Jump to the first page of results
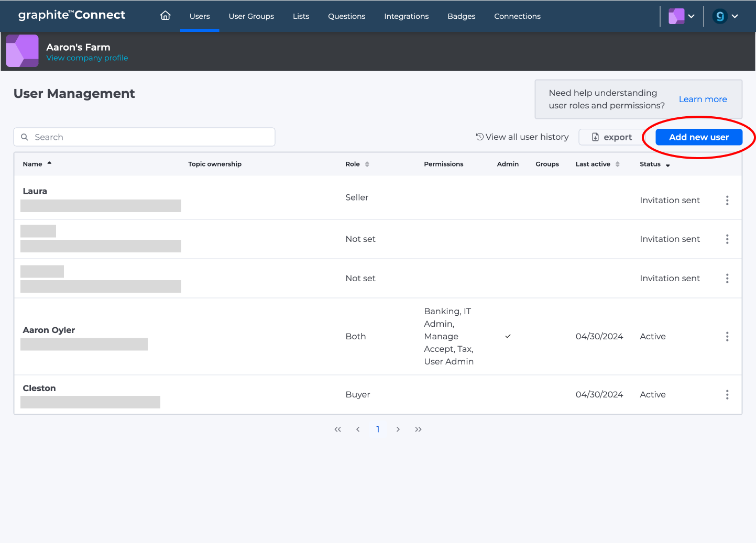Screen dimensions: 756x543 click(337, 429)
